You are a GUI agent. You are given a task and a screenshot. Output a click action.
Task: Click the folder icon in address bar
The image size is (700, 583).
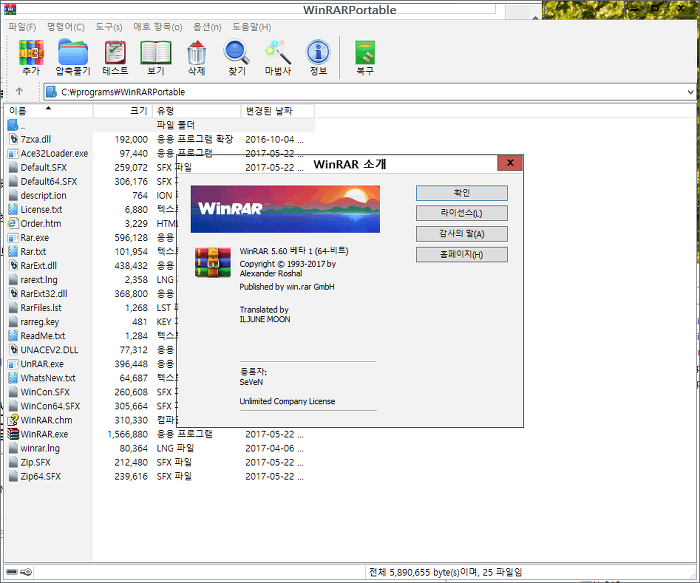coord(52,92)
